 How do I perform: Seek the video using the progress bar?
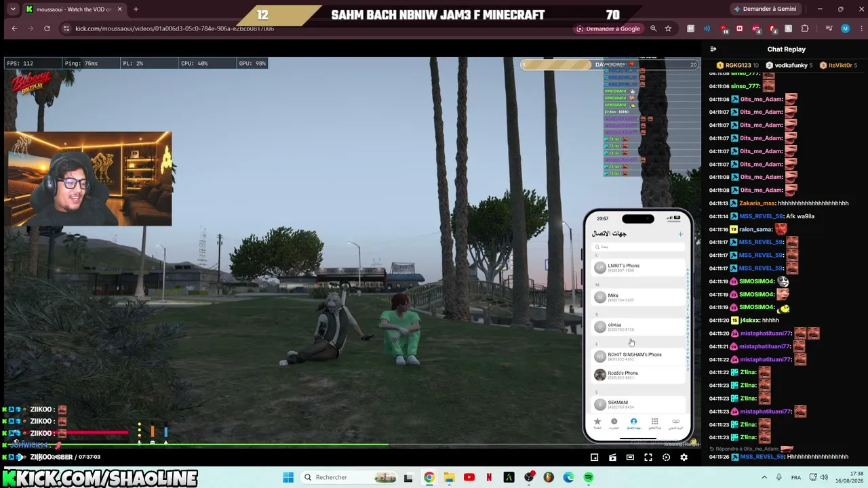[352, 445]
